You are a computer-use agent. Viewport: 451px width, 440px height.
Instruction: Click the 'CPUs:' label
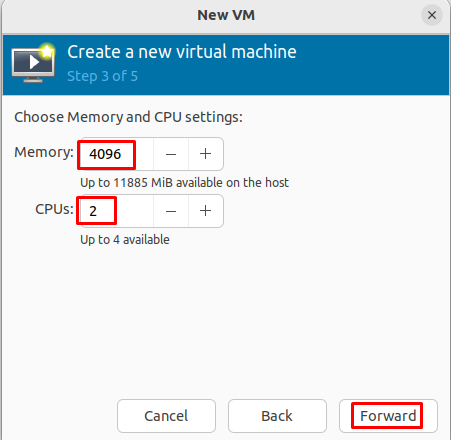[54, 209]
